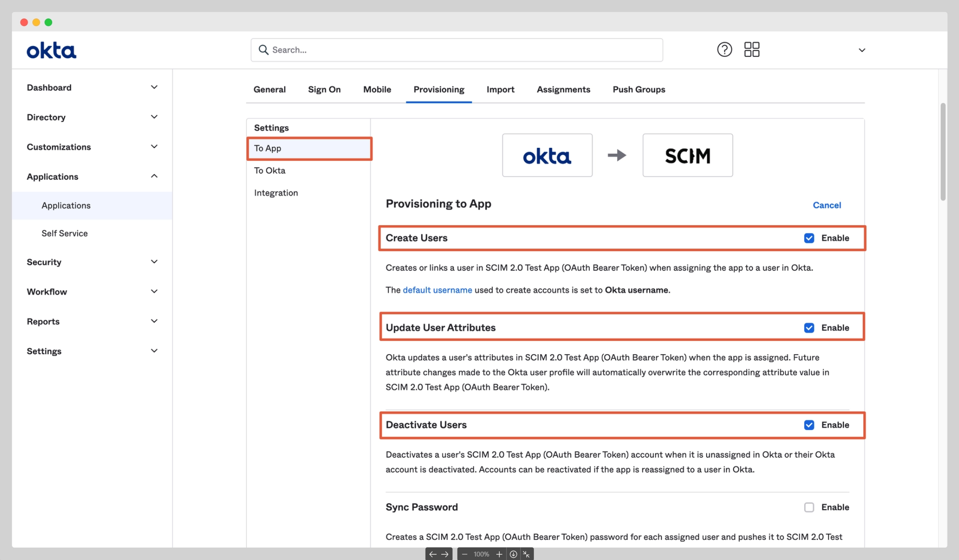
Task: Zoom in with the plus icon
Action: 499,554
